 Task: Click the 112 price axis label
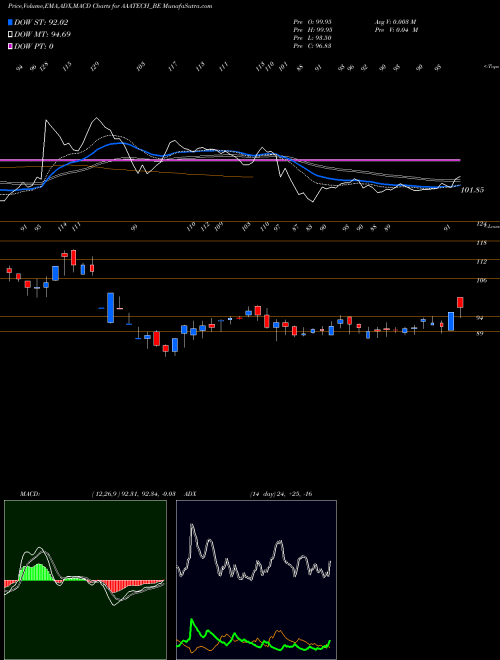[481, 262]
